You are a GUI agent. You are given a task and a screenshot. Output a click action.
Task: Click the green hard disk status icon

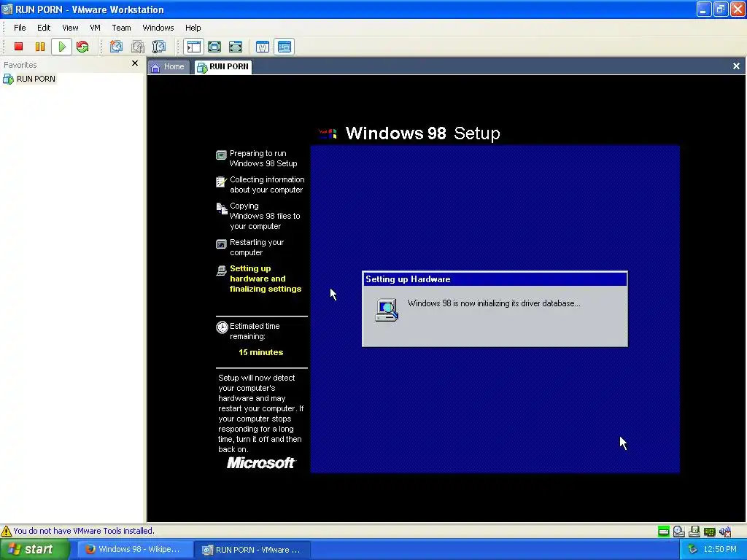click(x=663, y=532)
